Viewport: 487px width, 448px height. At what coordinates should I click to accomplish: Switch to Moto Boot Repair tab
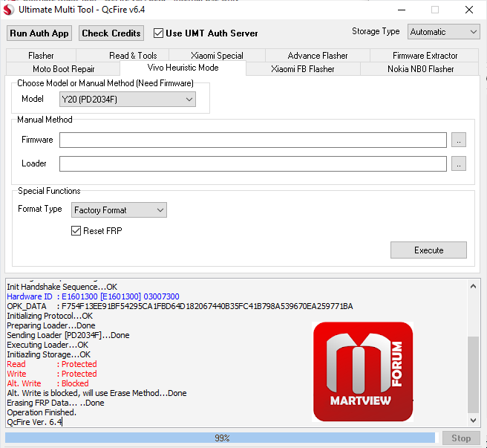[64, 68]
